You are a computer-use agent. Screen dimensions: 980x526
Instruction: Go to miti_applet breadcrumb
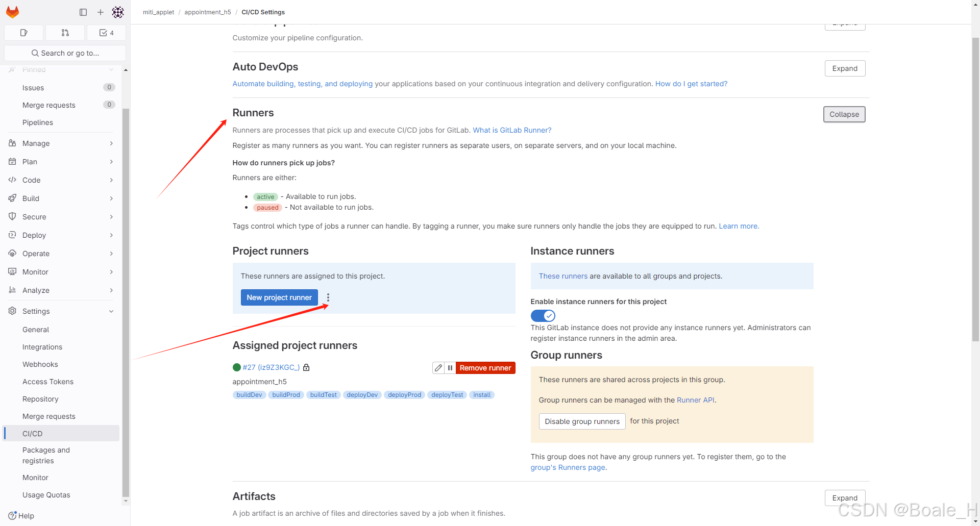tap(158, 12)
